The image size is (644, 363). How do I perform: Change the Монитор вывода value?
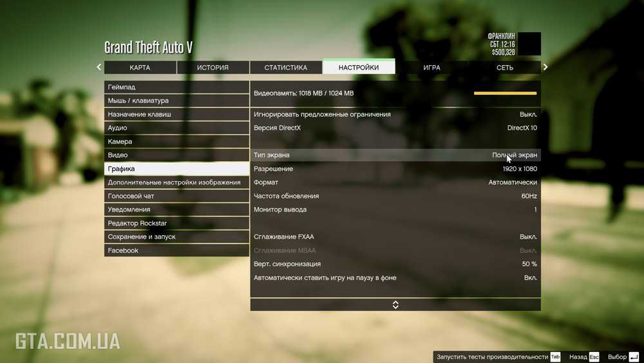[x=395, y=210]
